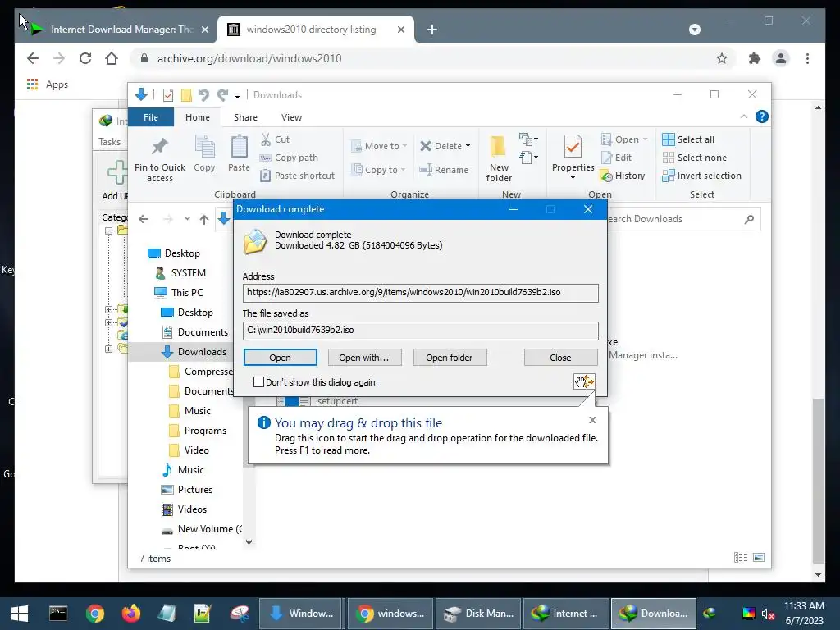Click Select none in ribbon

point(694,157)
